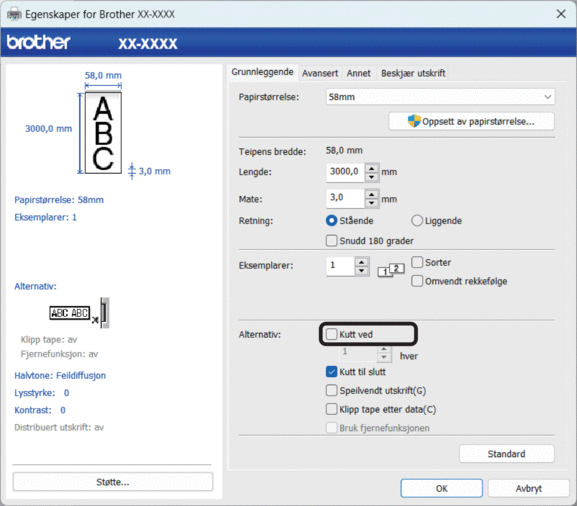Image resolution: width=577 pixels, height=506 pixels.
Task: Click the shield icon on paper size setup
Action: [x=414, y=121]
